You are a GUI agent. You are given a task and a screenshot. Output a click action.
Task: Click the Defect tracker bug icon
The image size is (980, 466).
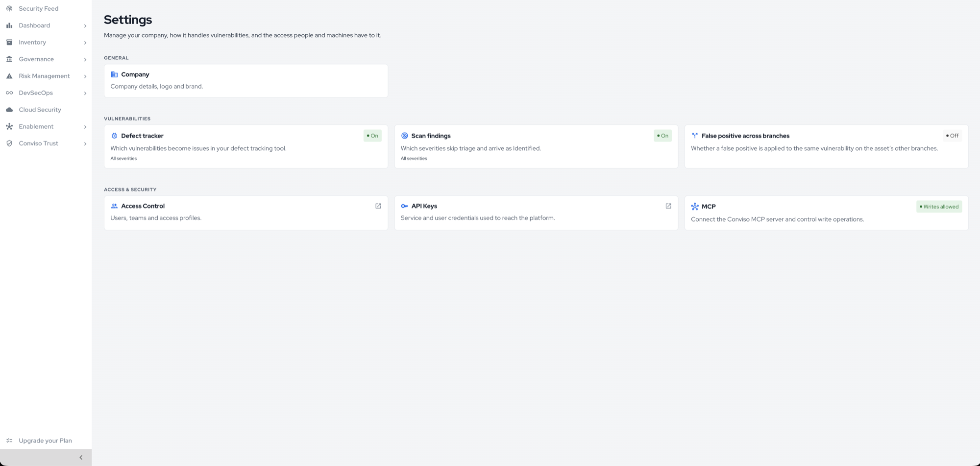[114, 136]
